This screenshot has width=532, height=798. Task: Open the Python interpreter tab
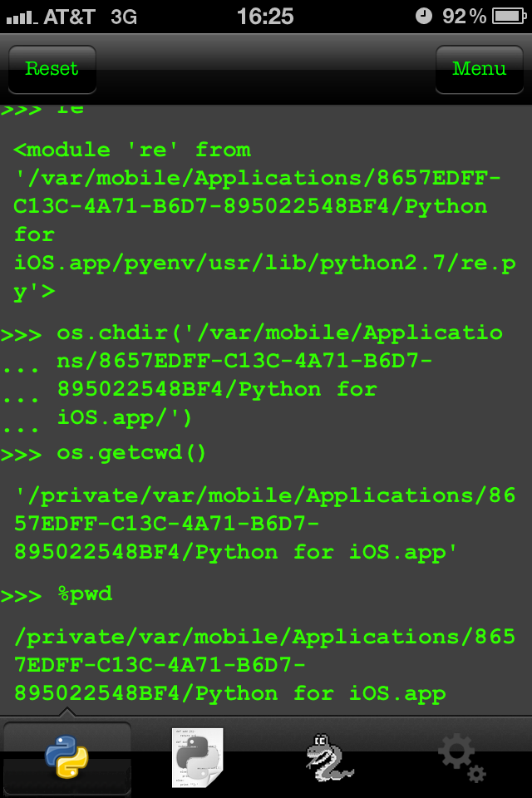(66, 756)
